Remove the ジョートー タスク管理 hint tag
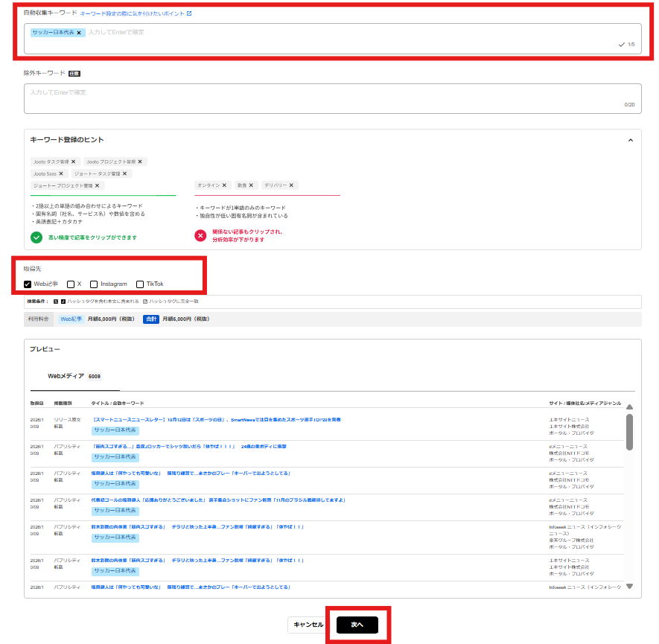Screen dimensions: 659x644 coord(125,173)
